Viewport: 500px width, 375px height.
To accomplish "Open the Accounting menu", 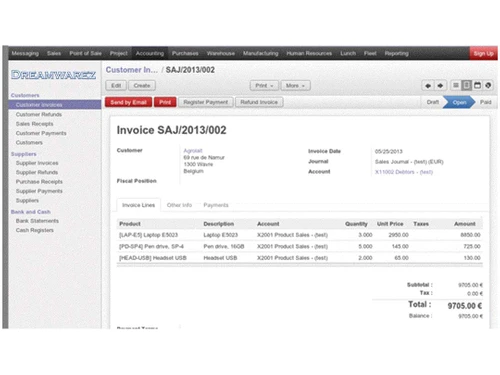I will click(x=150, y=53).
